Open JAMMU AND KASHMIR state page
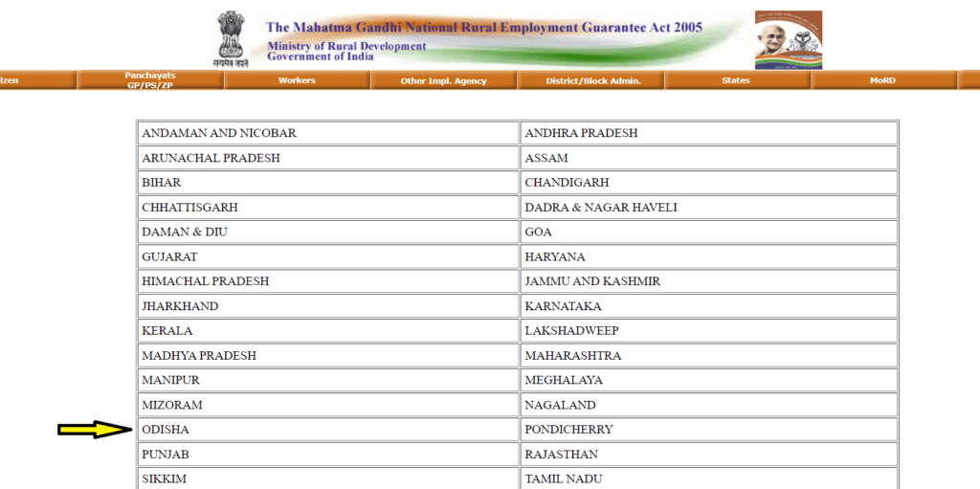The height and width of the screenshot is (489, 980). (592, 281)
